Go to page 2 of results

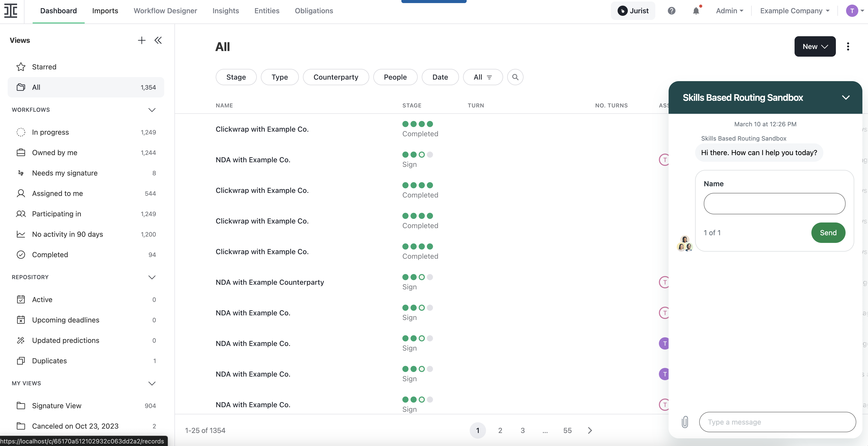500,430
